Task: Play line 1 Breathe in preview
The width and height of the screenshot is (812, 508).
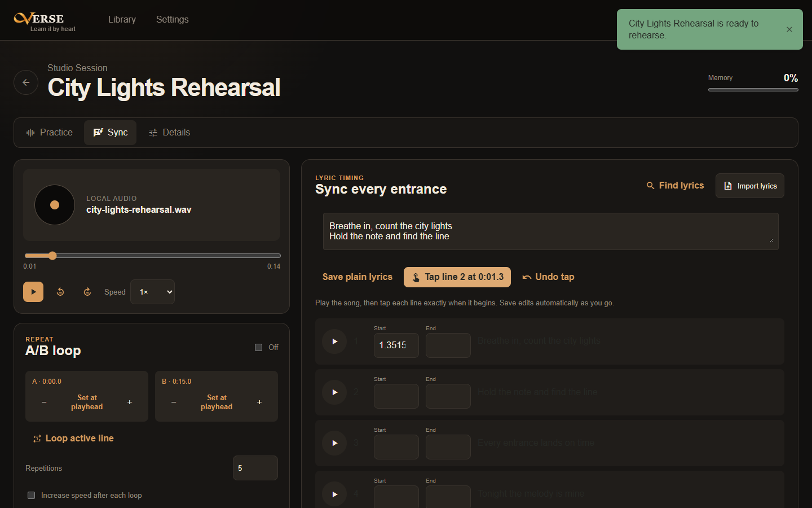Action: click(334, 341)
